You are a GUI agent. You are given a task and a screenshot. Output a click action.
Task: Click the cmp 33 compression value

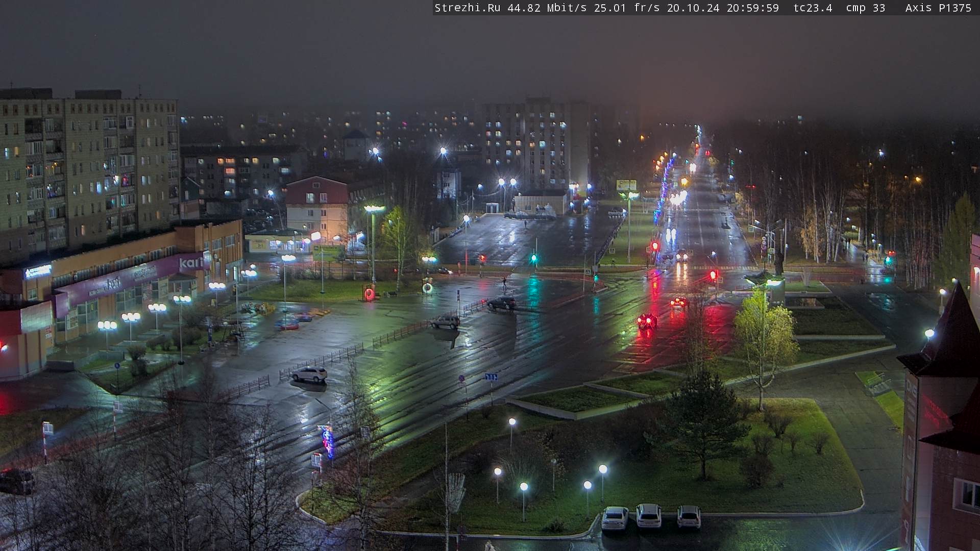pyautogui.click(x=866, y=8)
